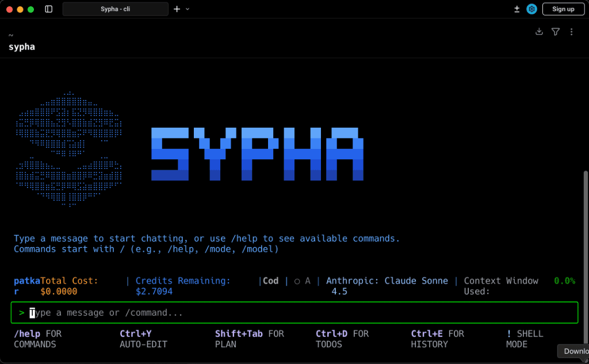
Task: Click the tilde working directory label
Action: click(x=11, y=35)
